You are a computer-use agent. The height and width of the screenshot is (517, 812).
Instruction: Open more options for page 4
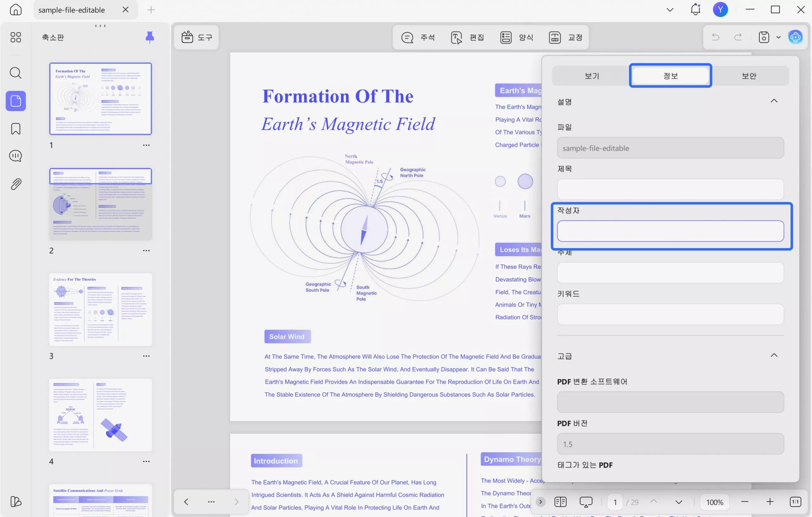(x=146, y=461)
